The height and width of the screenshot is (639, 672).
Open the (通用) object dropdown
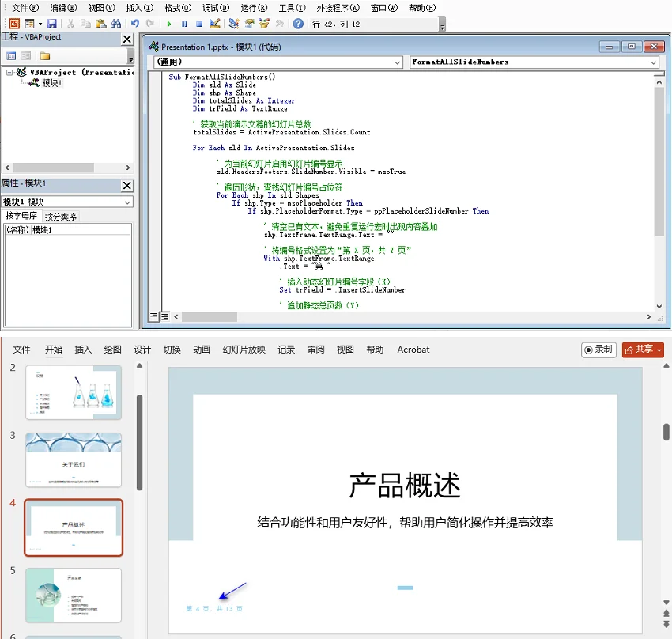click(x=398, y=62)
